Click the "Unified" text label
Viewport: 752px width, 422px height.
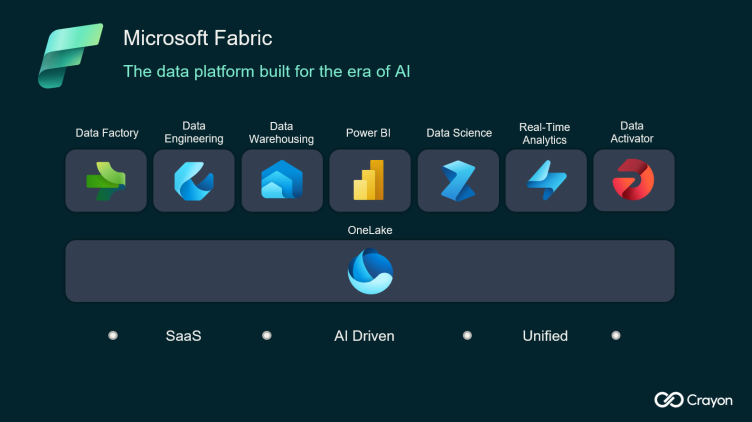coord(545,336)
